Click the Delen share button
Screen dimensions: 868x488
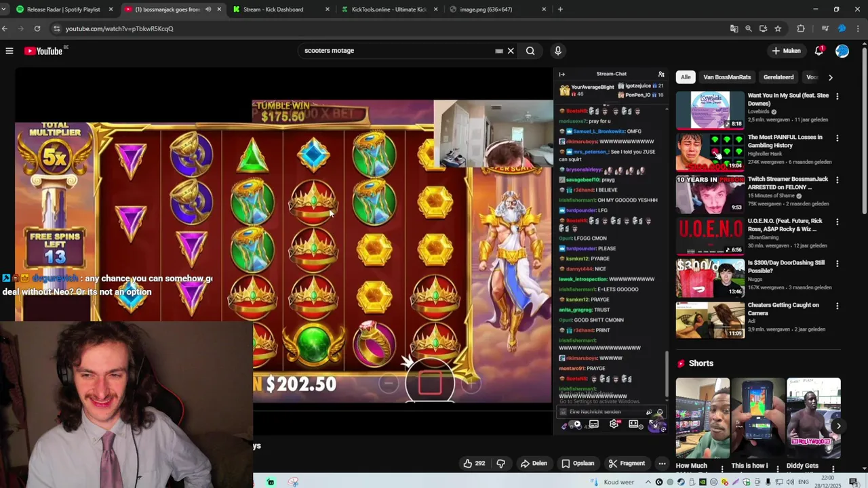tap(534, 464)
